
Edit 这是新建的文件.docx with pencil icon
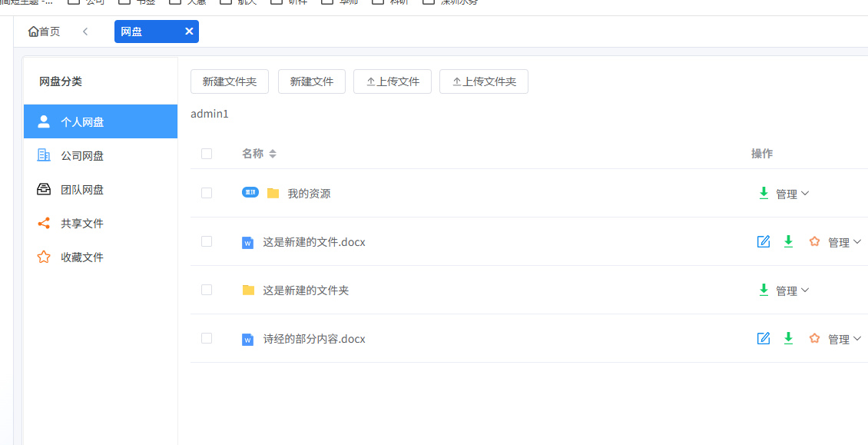click(764, 241)
